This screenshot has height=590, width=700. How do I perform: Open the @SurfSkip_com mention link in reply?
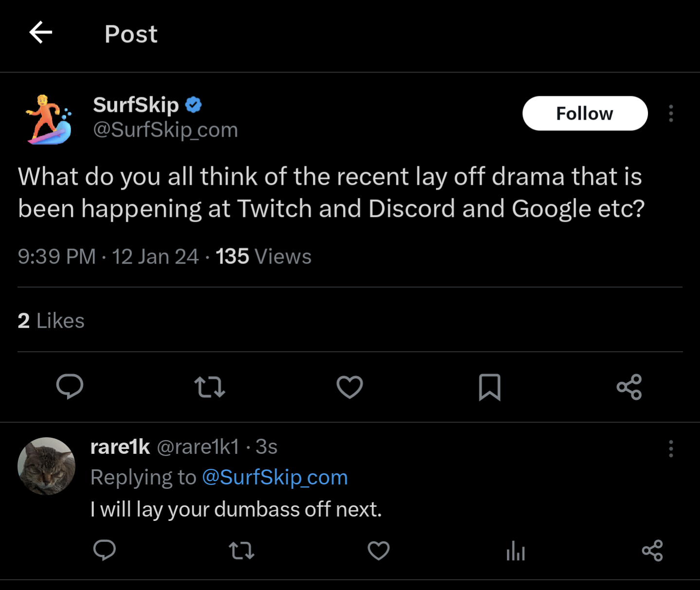pos(275,477)
